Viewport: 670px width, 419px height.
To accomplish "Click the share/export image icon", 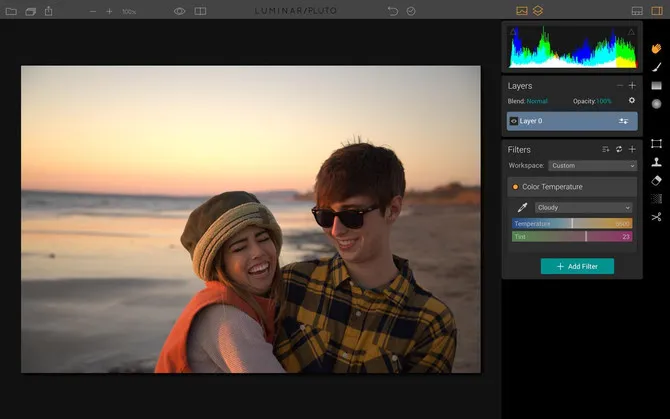I will (x=49, y=11).
